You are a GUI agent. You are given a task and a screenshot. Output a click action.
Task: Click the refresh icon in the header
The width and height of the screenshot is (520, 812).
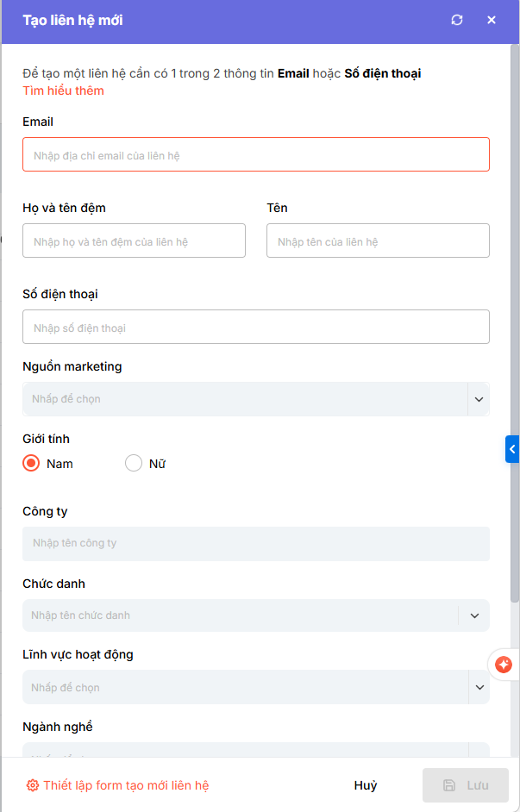[457, 20]
